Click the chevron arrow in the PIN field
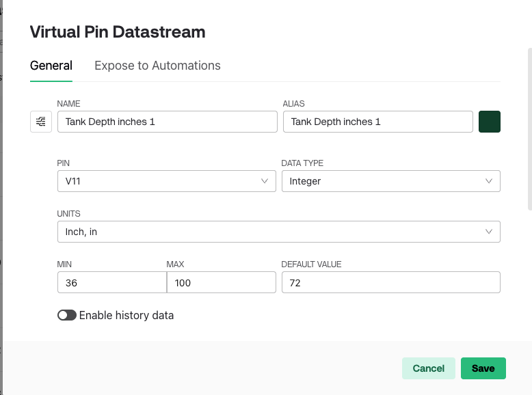Screen dimensions: 532x395 coord(265,181)
